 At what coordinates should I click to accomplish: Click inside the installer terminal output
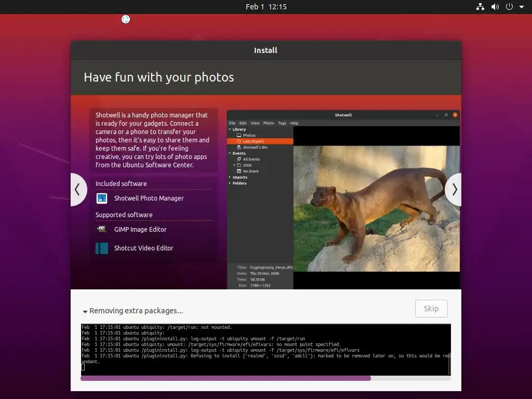pos(264,350)
